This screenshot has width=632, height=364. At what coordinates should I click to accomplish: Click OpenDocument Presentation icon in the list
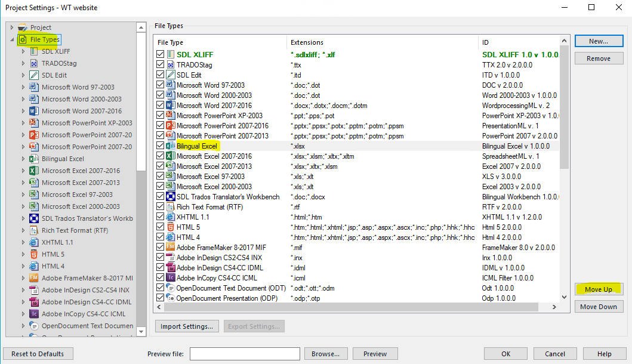[171, 298]
